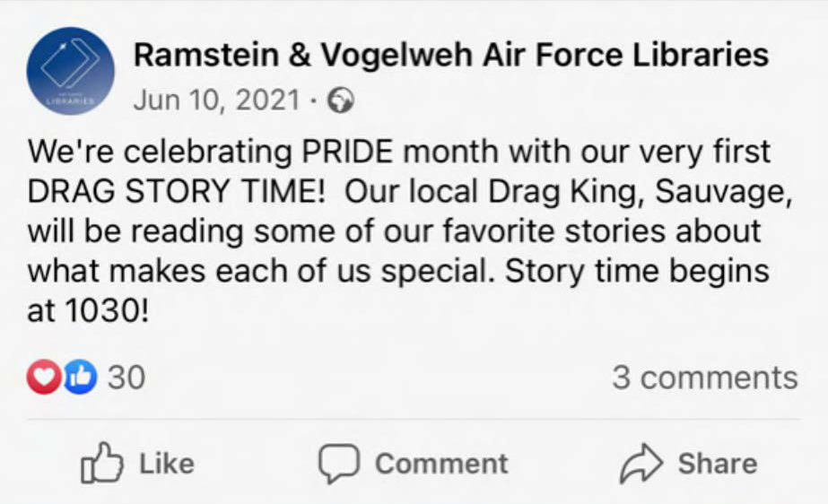Open the libraries page profile picture
828x504 pixels.
point(71,71)
